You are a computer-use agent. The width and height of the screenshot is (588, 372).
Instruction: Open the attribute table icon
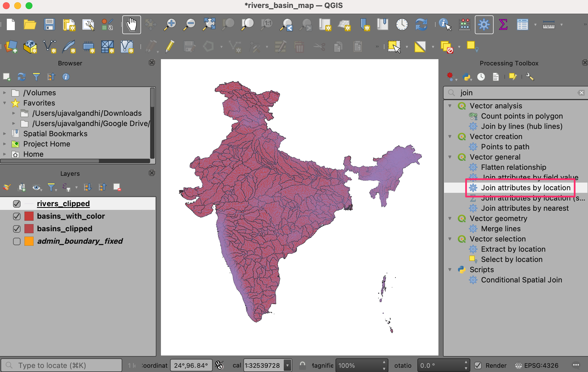pyautogui.click(x=522, y=25)
